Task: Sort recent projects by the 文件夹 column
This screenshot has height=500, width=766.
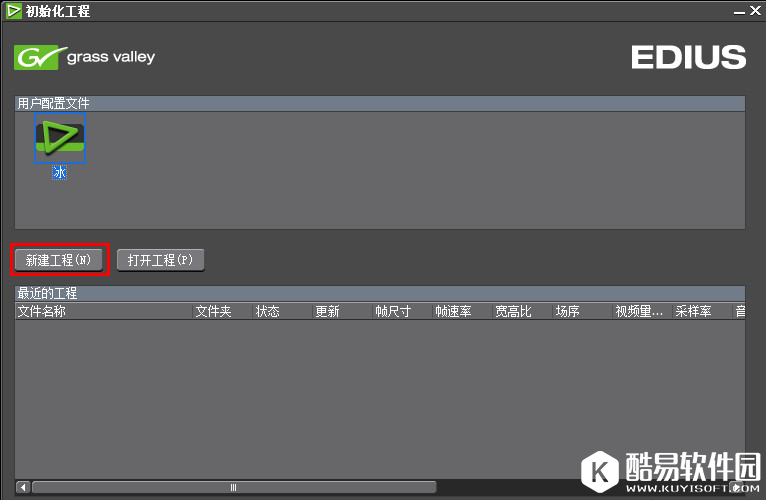Action: tap(223, 311)
